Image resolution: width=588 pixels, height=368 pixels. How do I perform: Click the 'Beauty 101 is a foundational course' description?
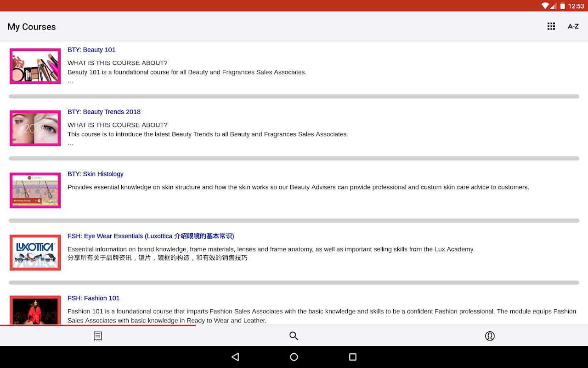[x=187, y=72]
